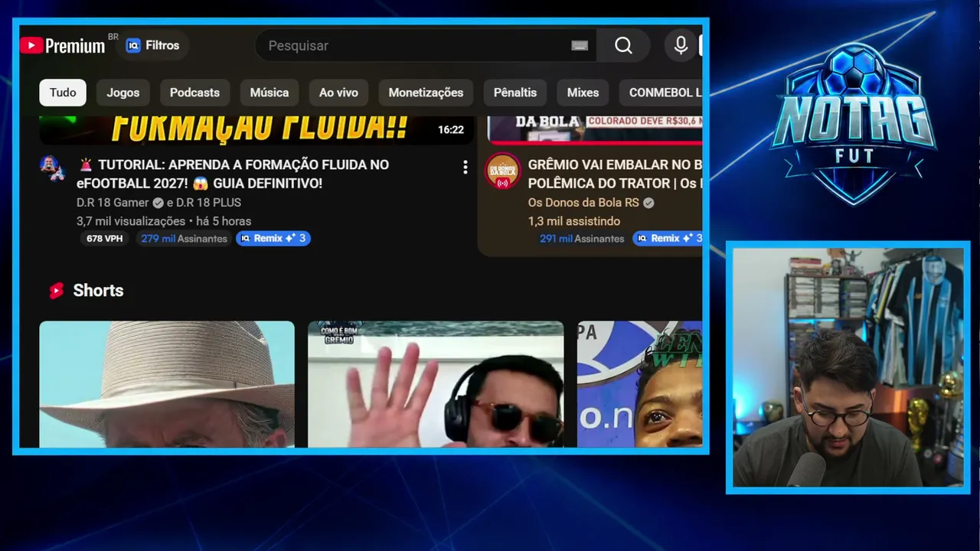This screenshot has height=551, width=980.
Task: Play the Formação Fluida video thumbnail
Action: (256, 130)
